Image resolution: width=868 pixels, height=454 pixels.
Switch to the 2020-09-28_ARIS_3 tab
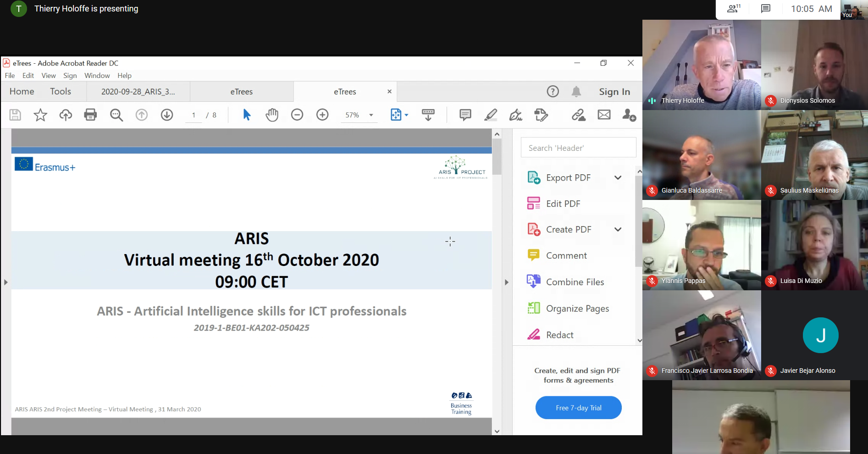138,92
